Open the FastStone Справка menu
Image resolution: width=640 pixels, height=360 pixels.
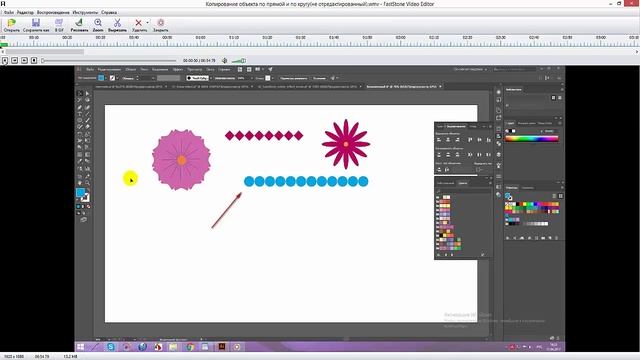click(x=109, y=12)
